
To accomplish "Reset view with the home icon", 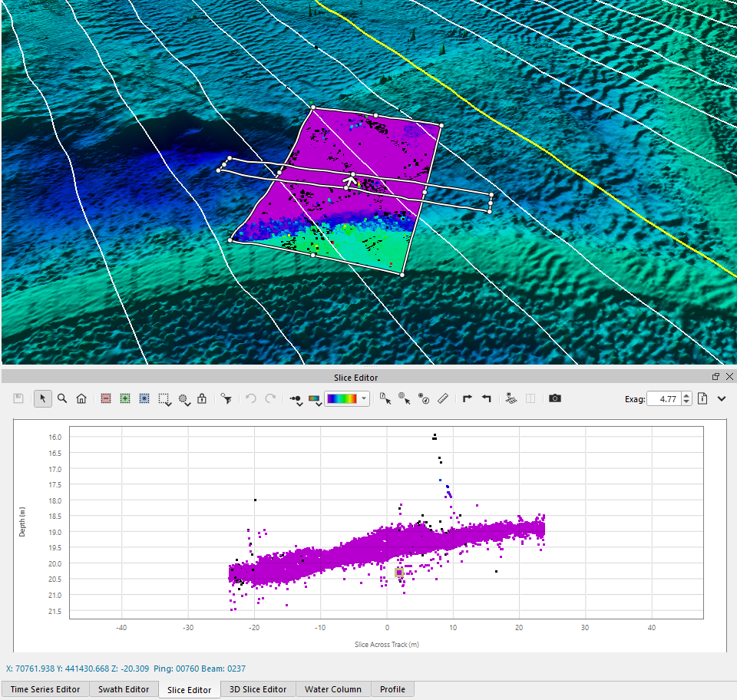I will (x=81, y=398).
